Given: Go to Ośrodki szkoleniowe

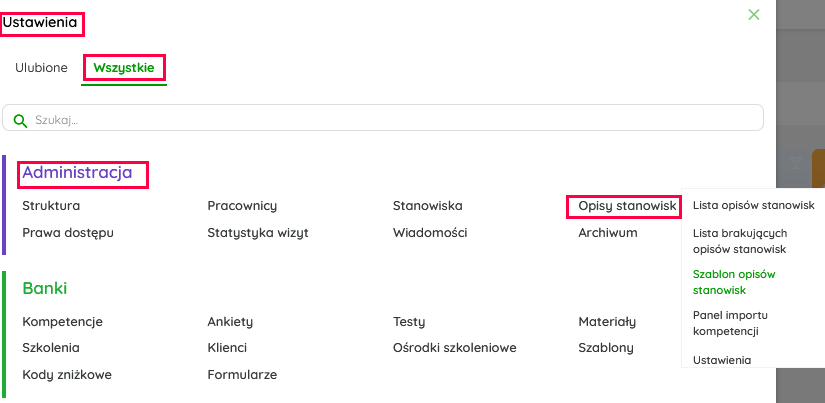Looking at the screenshot, I should coord(454,348).
